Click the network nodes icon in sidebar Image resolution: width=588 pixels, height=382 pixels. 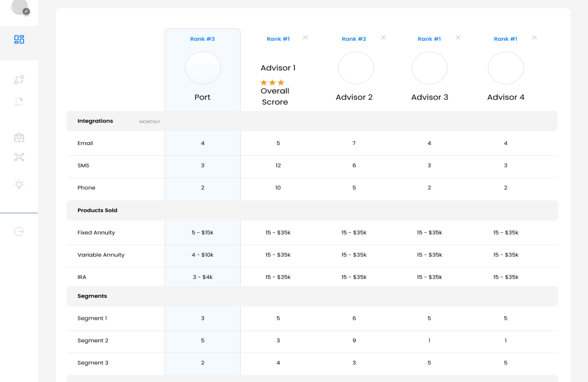pyautogui.click(x=19, y=157)
